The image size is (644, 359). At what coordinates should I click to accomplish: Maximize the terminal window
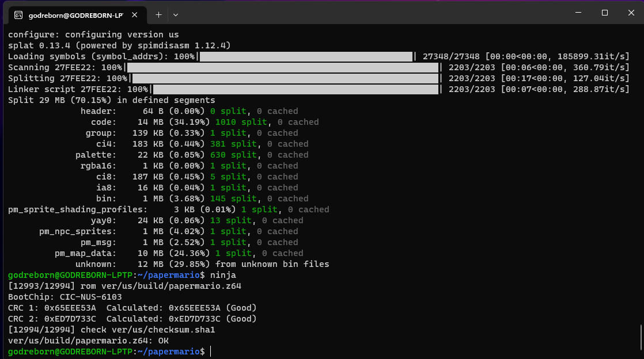pyautogui.click(x=605, y=13)
